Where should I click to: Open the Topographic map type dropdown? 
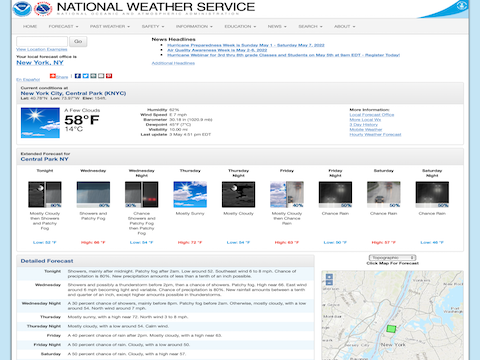(x=392, y=258)
